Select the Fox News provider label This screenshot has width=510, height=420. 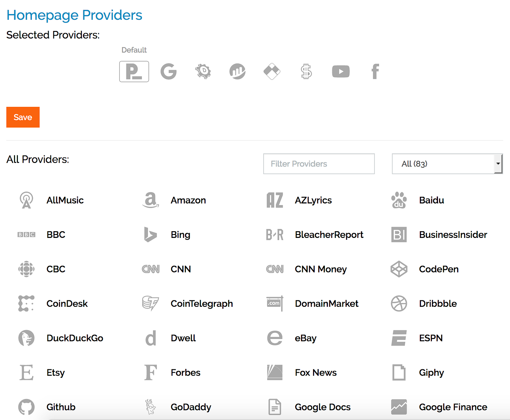point(316,372)
